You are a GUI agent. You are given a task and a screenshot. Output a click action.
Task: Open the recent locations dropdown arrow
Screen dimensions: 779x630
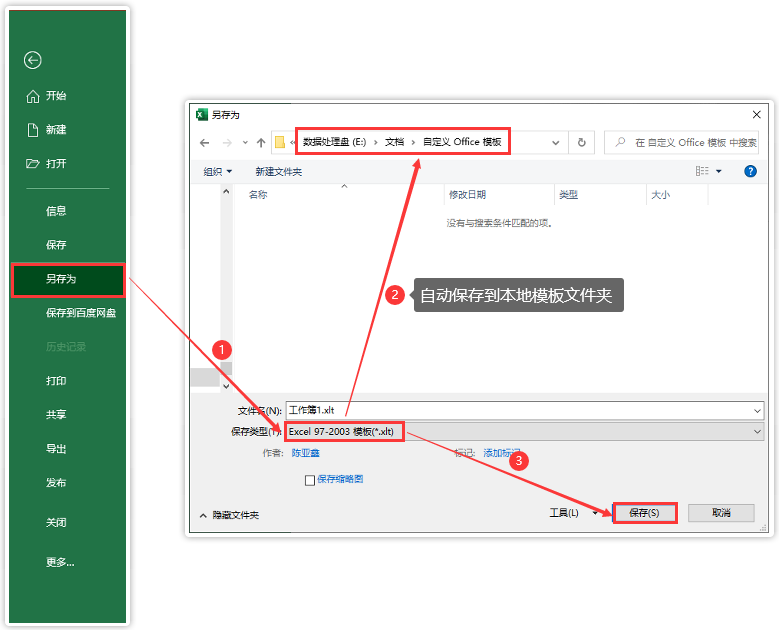(245, 143)
